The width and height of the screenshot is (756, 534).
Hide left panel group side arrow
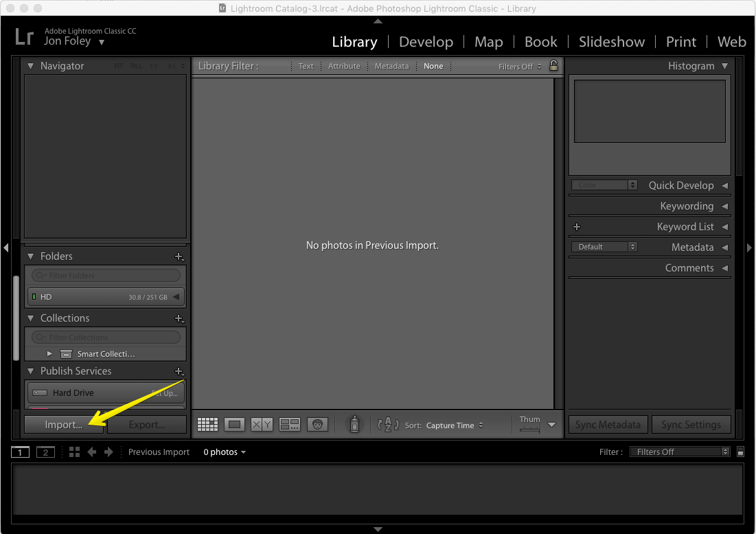point(5,247)
